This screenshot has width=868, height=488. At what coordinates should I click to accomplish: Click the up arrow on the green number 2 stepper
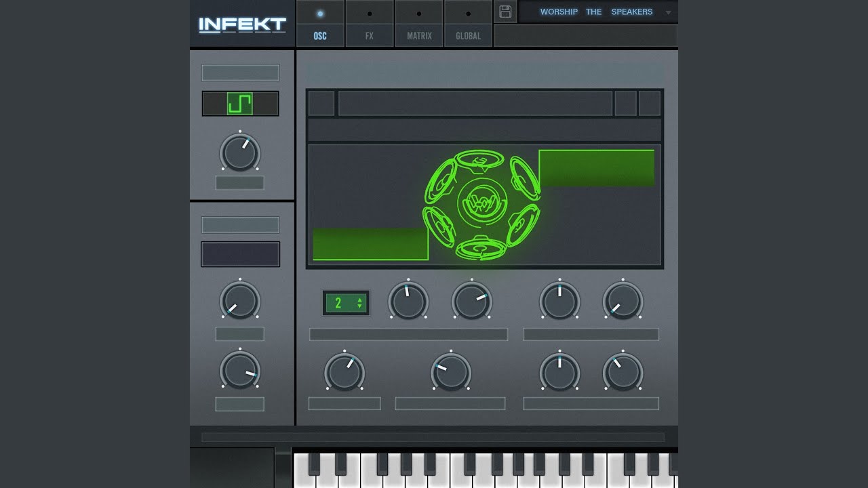pos(359,300)
